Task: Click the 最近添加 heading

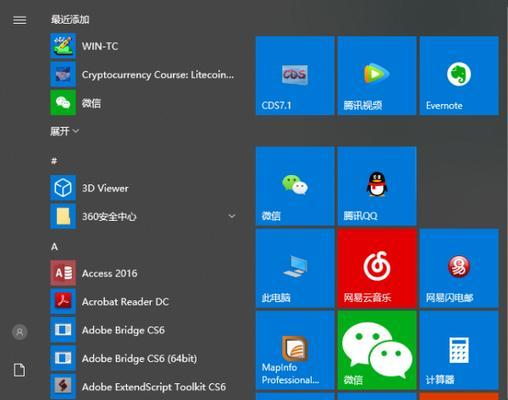Action: pos(70,19)
